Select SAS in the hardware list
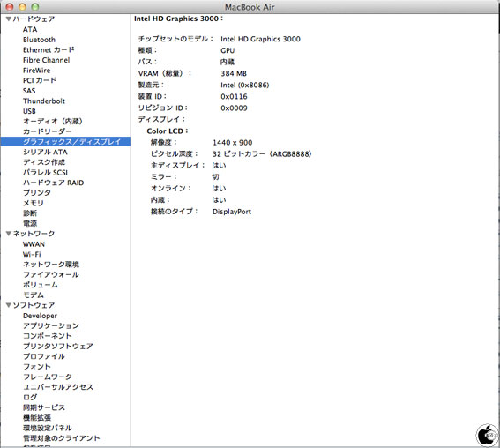This screenshot has width=500, height=448. (x=29, y=91)
